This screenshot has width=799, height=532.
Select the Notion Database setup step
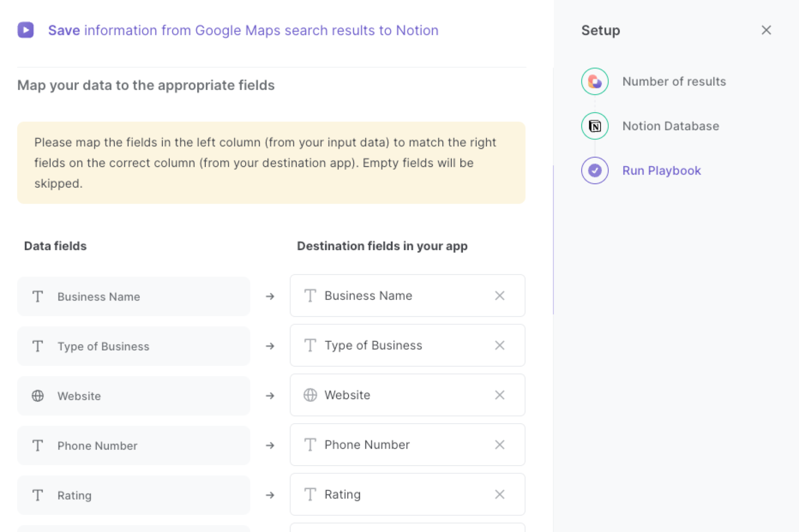pos(671,126)
